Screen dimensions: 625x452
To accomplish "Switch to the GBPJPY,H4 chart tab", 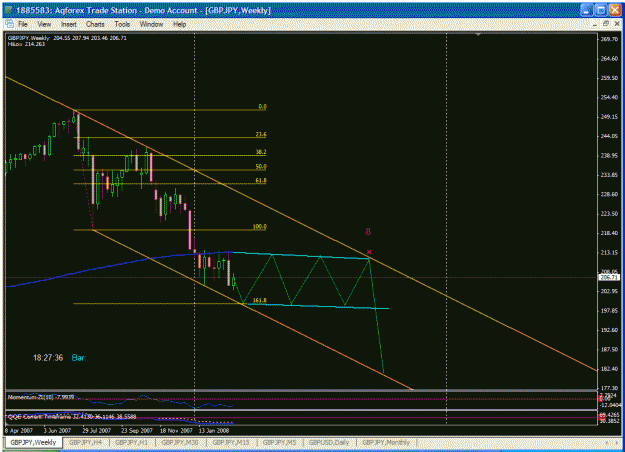I will [85, 442].
